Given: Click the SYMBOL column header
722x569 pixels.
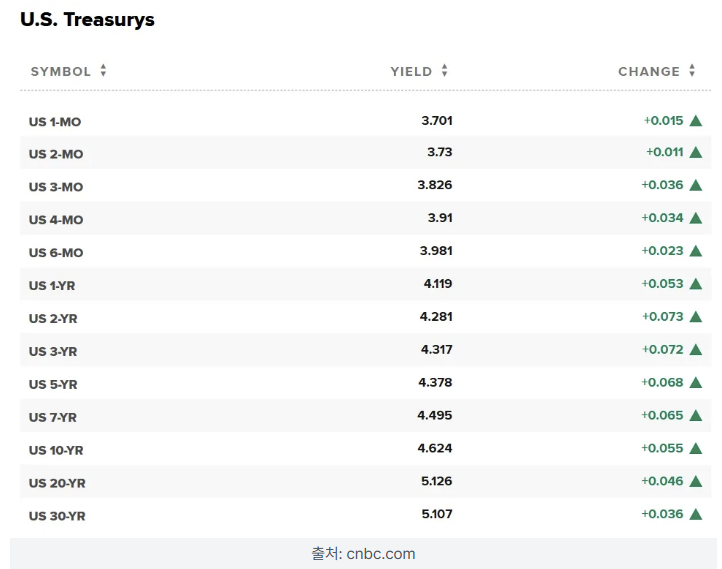Looking at the screenshot, I should pyautogui.click(x=61, y=71).
